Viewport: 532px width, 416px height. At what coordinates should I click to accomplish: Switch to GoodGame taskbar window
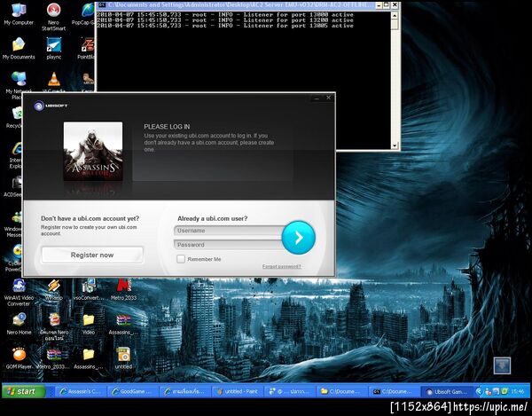(133, 391)
